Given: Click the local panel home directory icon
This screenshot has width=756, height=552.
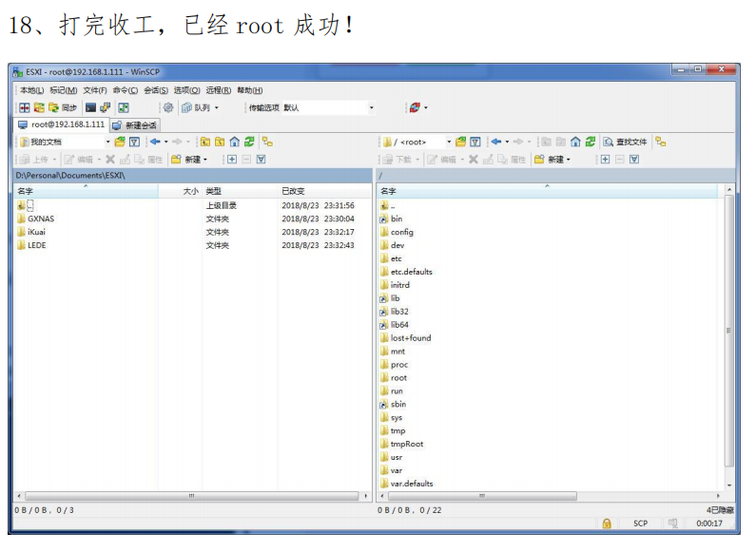Looking at the screenshot, I should pyautogui.click(x=234, y=143).
